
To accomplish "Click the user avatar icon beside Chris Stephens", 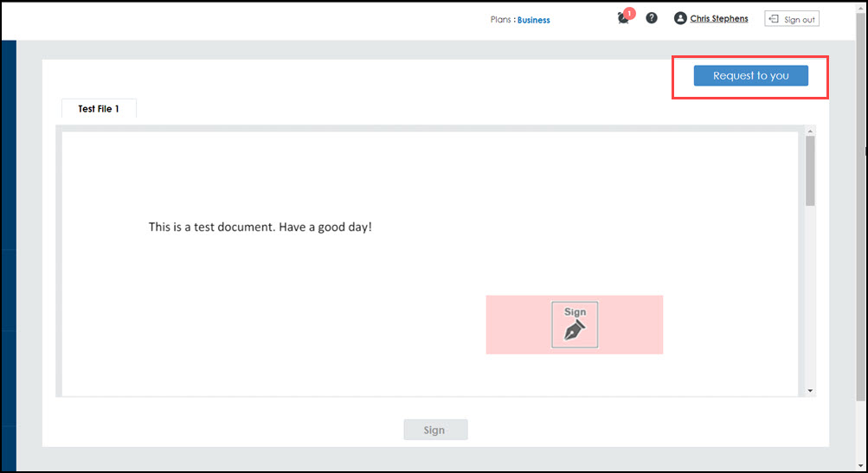I will (x=680, y=18).
